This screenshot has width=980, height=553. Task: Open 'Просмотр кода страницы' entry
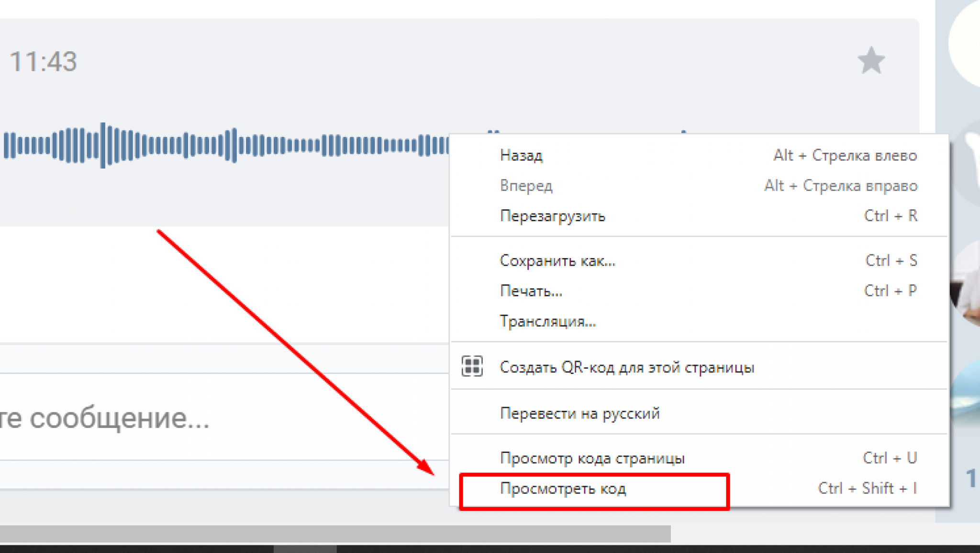pyautogui.click(x=699, y=458)
